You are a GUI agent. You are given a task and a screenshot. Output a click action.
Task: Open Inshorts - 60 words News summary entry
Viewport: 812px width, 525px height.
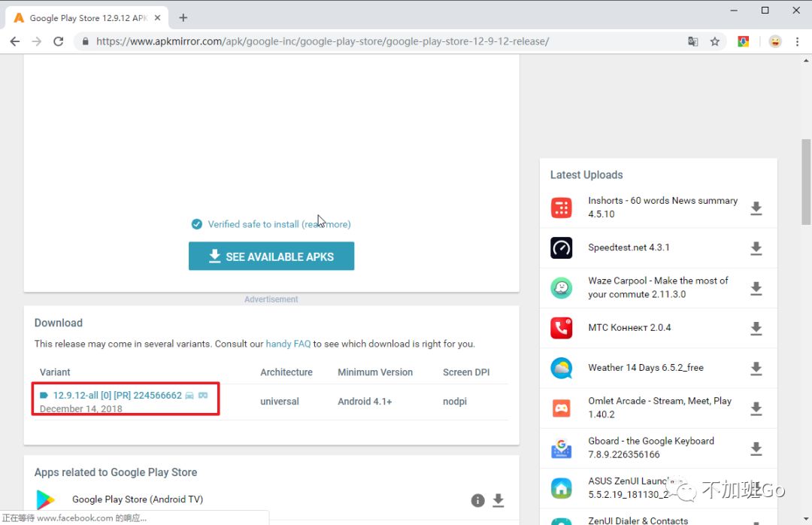663,208
